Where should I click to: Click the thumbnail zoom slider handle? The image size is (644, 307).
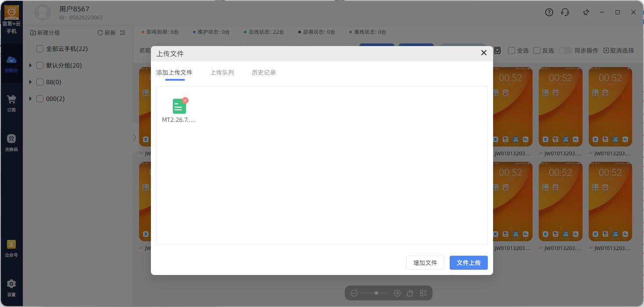tap(376, 293)
